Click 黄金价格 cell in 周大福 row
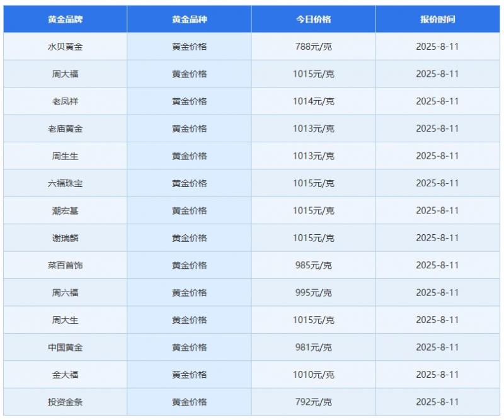504x420 pixels. pos(190,74)
